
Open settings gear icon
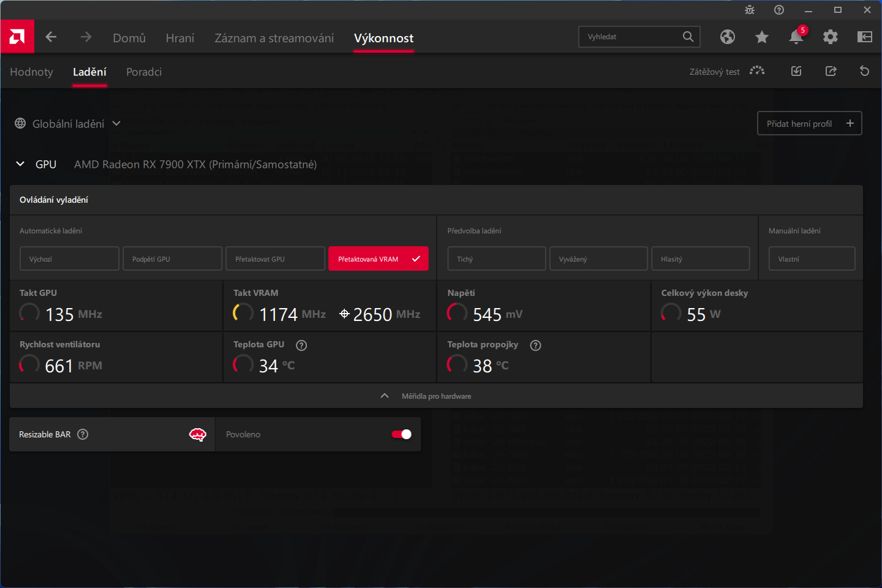coord(831,37)
